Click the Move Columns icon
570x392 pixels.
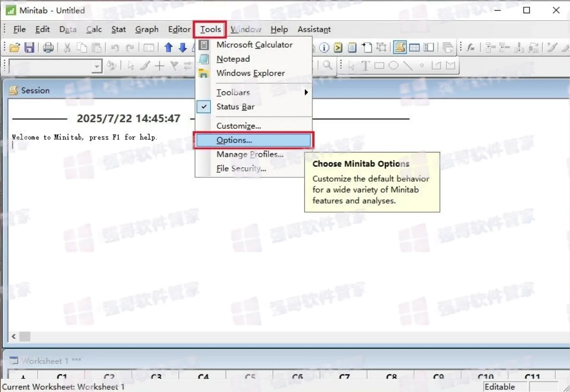[533, 47]
